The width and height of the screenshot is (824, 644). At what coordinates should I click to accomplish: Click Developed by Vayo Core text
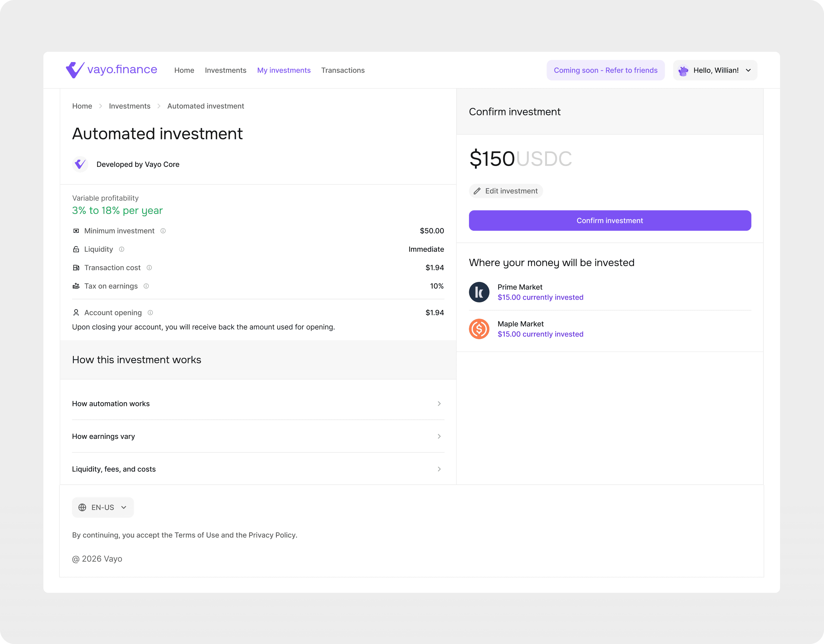click(x=138, y=164)
